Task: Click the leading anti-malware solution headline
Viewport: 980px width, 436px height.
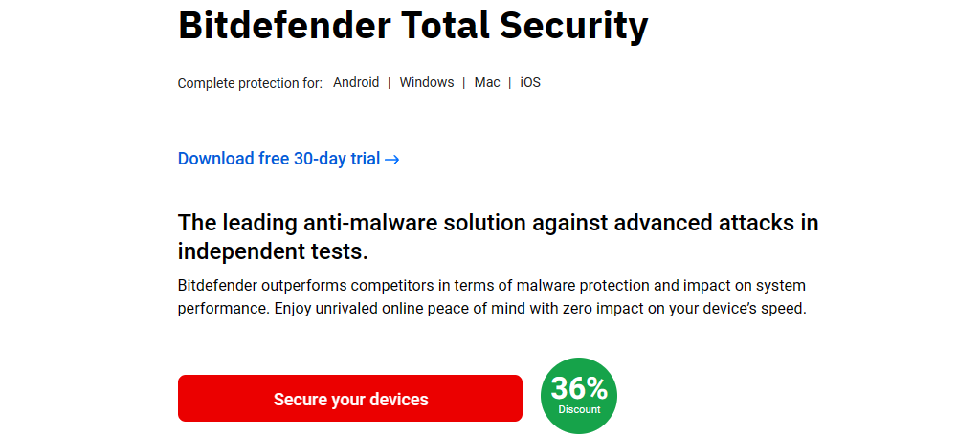Action: pos(498,223)
